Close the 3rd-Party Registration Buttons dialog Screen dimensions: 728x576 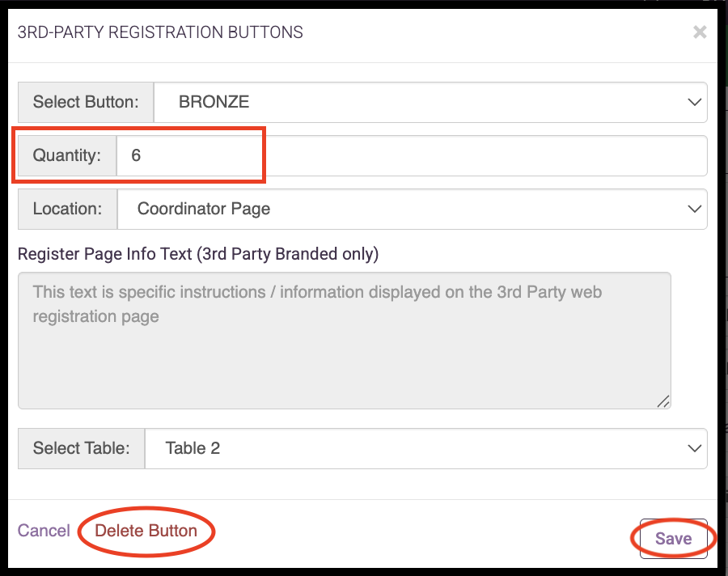point(700,32)
